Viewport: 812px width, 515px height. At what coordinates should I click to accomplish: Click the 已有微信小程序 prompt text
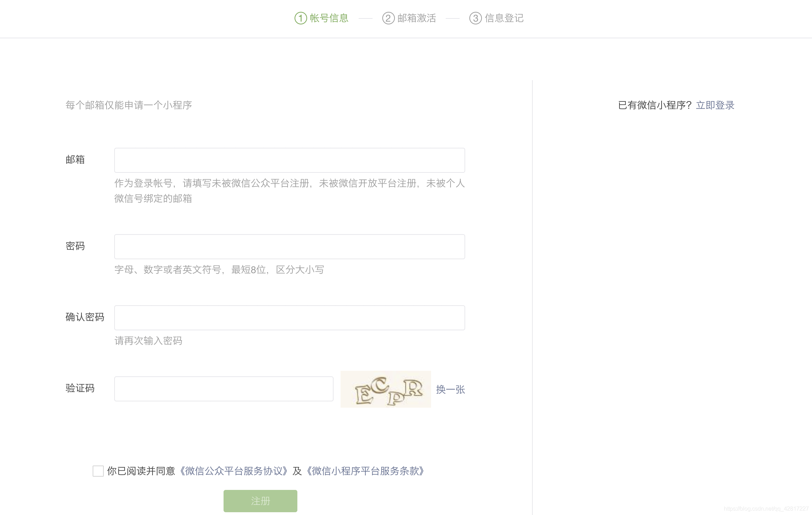coord(654,105)
